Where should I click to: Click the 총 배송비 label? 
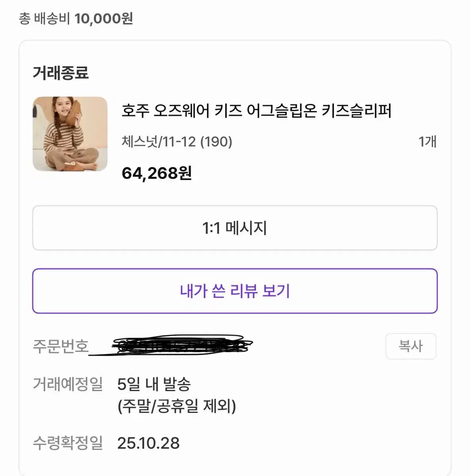tap(44, 19)
